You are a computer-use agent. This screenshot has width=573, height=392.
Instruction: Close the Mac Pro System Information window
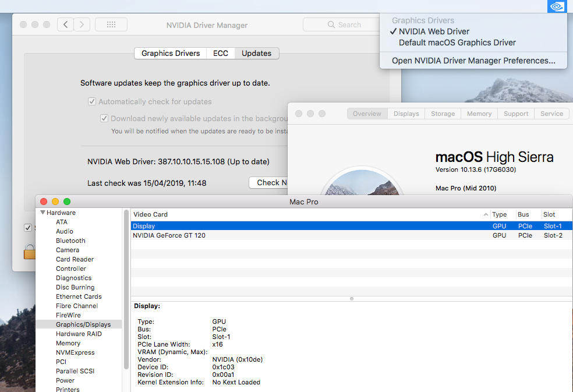point(44,202)
